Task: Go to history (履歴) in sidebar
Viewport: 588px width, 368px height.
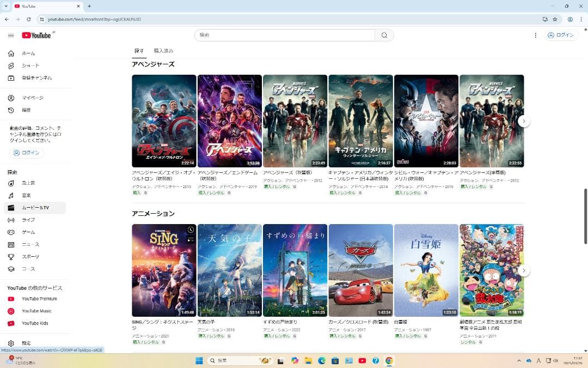Action: click(x=26, y=110)
